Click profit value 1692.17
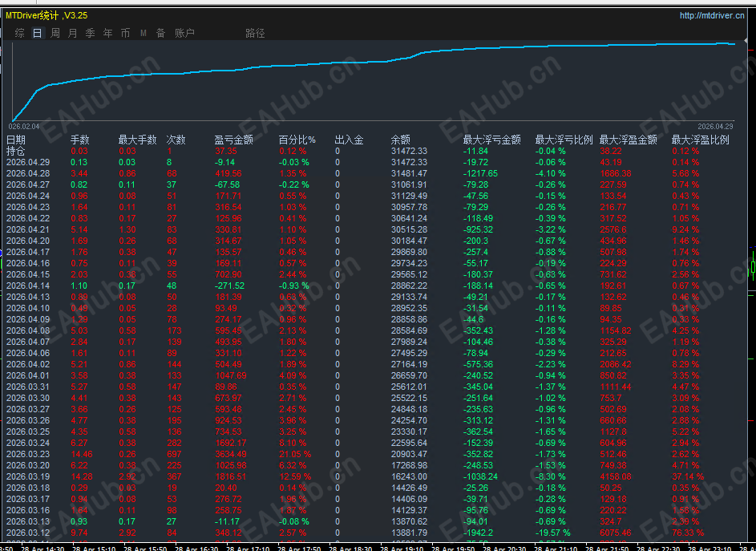This screenshot has height=551, width=756. coord(230,443)
